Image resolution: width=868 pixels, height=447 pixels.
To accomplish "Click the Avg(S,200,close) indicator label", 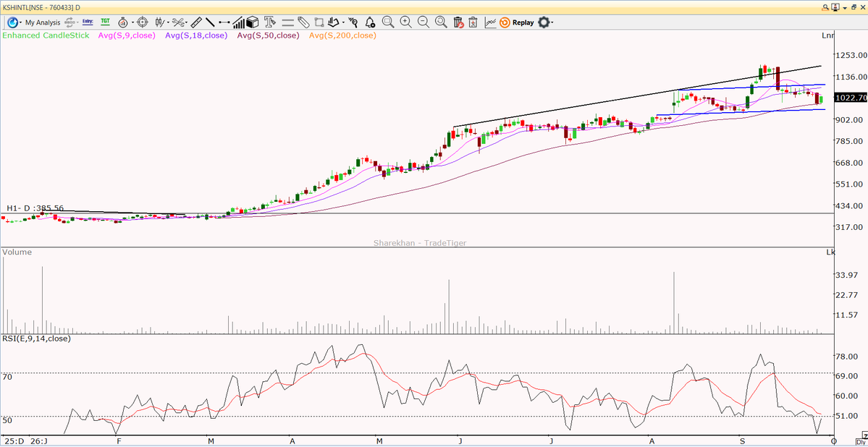I will pyautogui.click(x=342, y=35).
